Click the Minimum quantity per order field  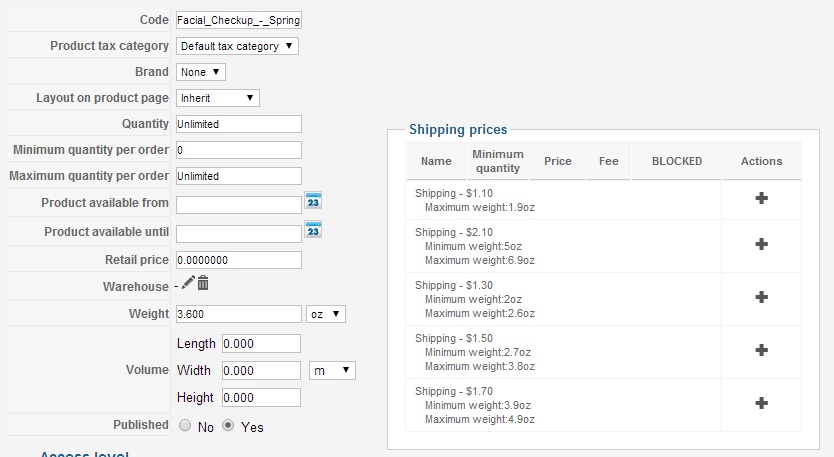click(238, 150)
